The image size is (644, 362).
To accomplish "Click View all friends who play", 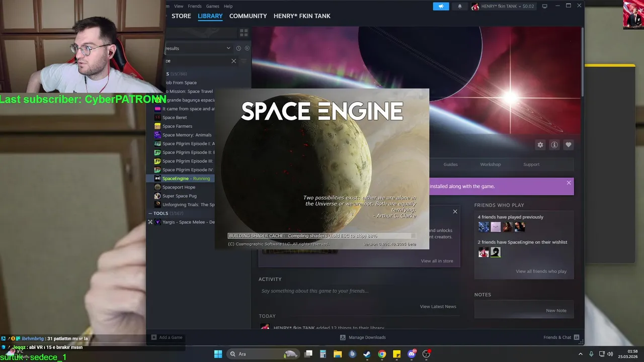I will (541, 271).
